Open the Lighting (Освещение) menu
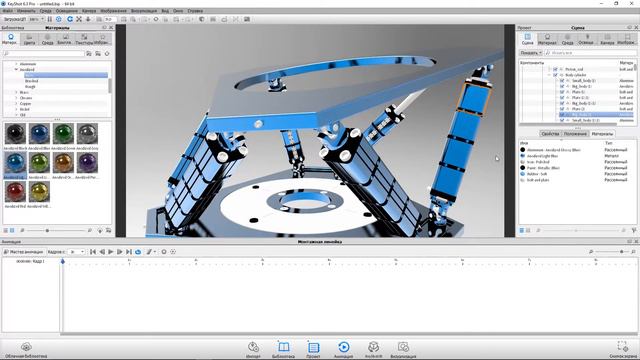 click(66, 11)
